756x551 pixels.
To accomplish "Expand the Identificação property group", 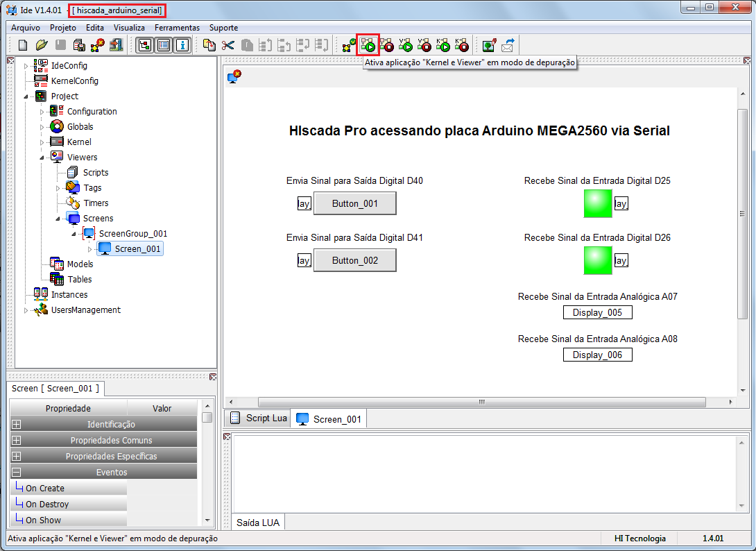I will (x=17, y=424).
